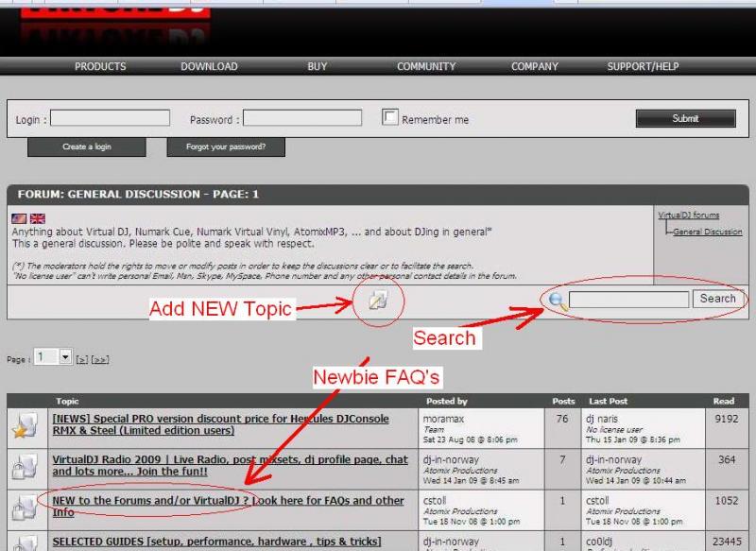Open General Discussion breadcrumb link
This screenshot has width=756, height=551.
[x=708, y=232]
